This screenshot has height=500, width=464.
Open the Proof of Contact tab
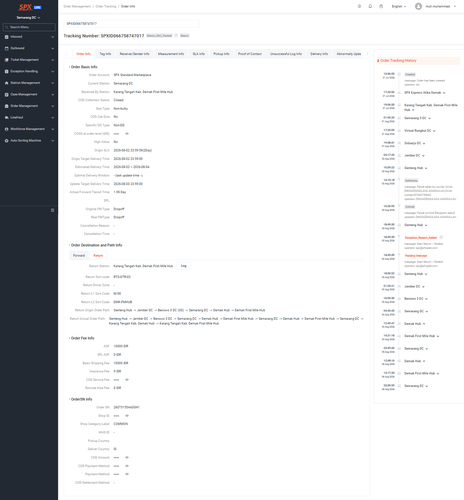pyautogui.click(x=250, y=54)
